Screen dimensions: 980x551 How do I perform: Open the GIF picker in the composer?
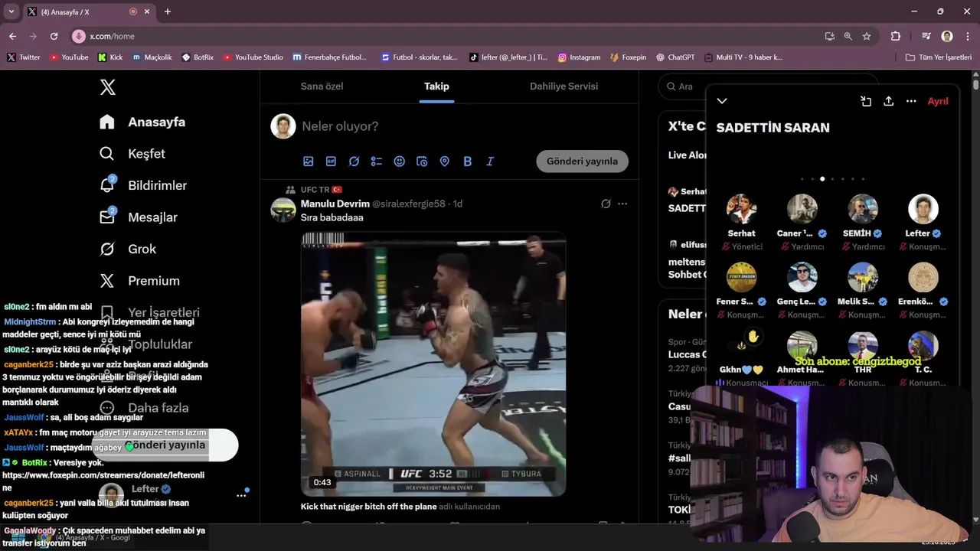point(331,161)
